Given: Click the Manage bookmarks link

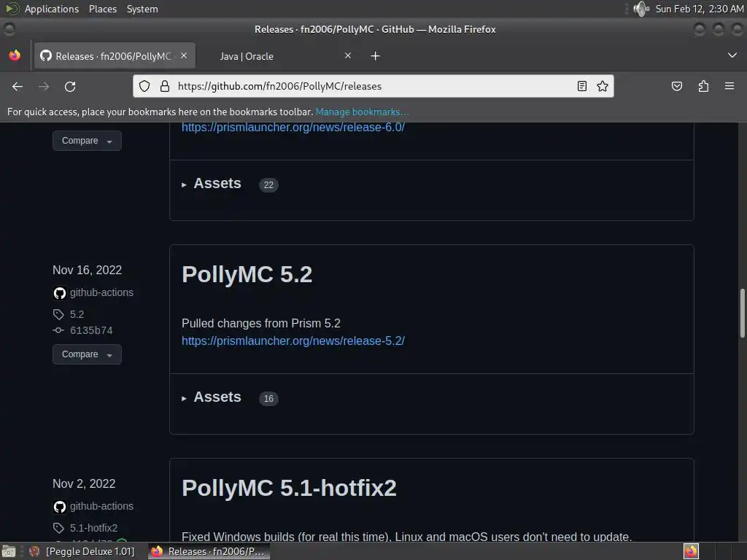Looking at the screenshot, I should tap(362, 112).
